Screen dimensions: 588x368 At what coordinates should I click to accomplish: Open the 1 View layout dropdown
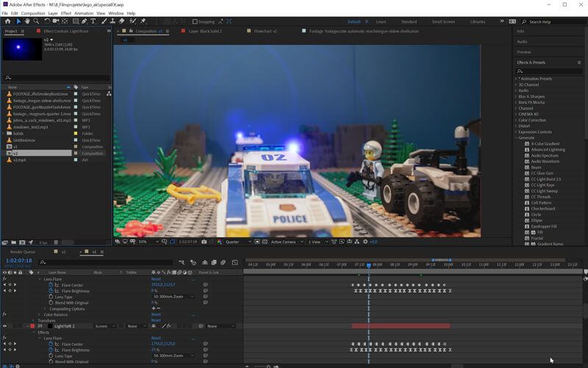pos(318,242)
